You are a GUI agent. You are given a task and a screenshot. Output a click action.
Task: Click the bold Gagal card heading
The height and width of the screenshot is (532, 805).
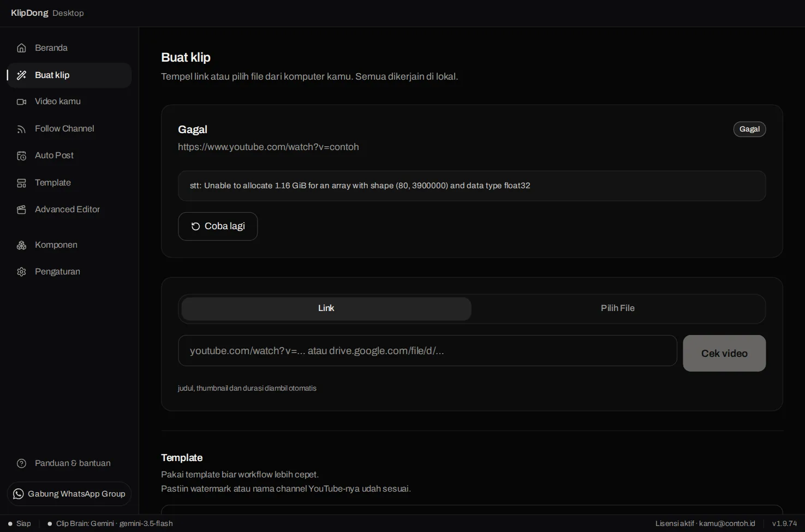193,129
